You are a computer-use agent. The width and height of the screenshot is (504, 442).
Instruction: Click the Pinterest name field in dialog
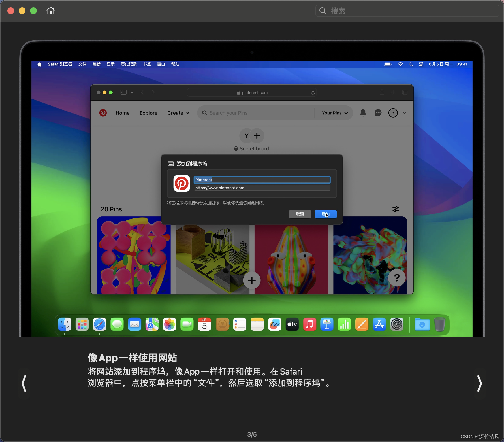(x=262, y=180)
